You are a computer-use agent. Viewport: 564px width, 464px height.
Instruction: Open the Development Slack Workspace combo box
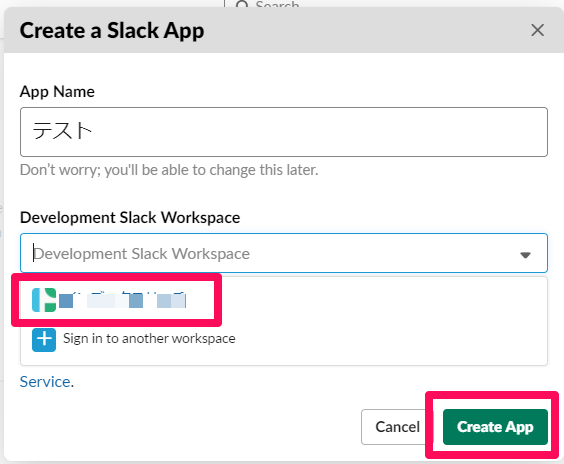point(284,253)
